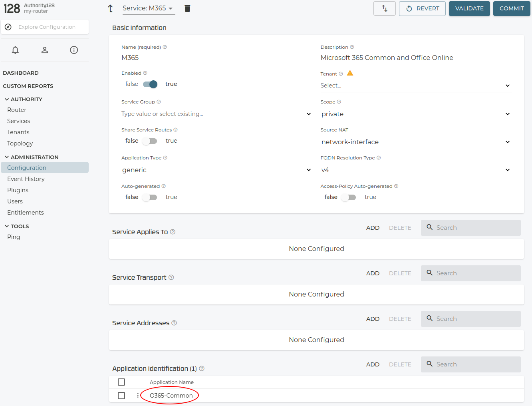Open the Tenant dropdown

[415, 86]
